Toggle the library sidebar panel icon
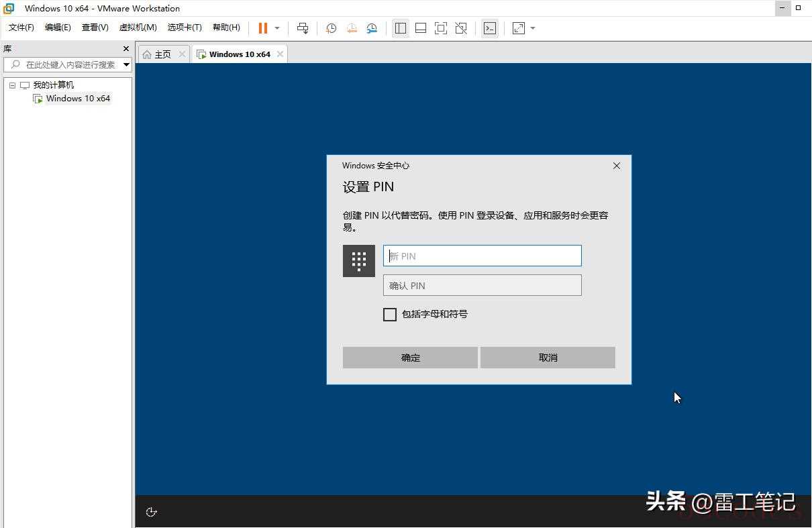The image size is (812, 528). [401, 28]
